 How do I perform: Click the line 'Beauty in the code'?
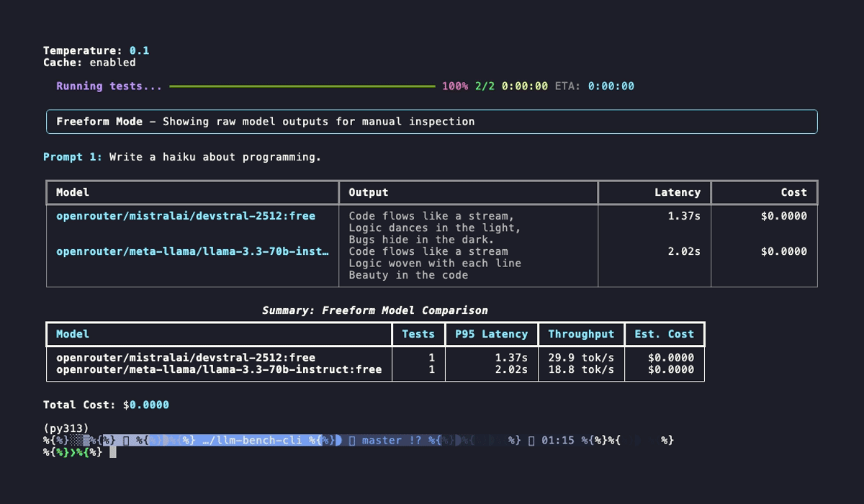(x=408, y=275)
